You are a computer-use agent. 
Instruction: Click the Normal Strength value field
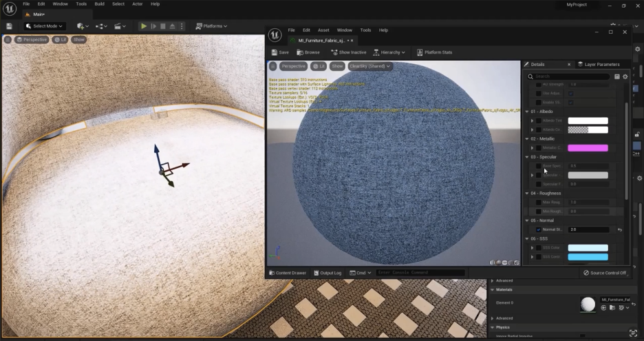(588, 229)
